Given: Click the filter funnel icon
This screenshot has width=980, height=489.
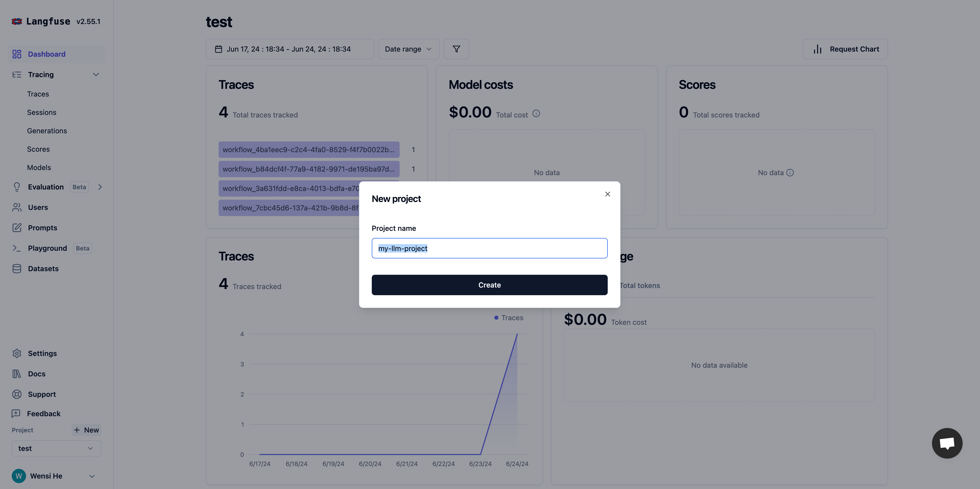Looking at the screenshot, I should pos(456,49).
